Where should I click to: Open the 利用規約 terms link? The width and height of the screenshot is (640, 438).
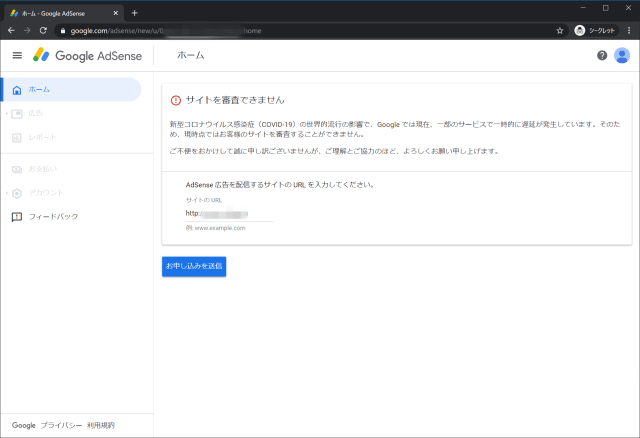click(x=101, y=425)
